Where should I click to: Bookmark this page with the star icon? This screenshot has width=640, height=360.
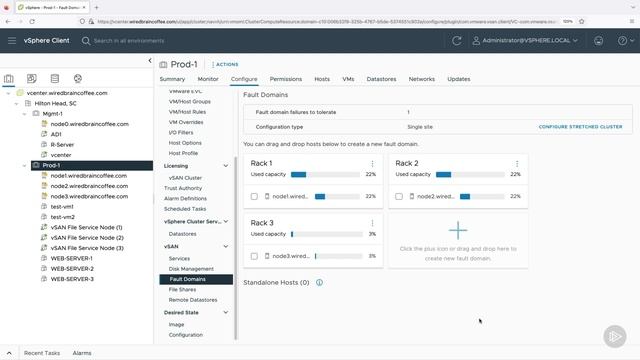click(582, 21)
